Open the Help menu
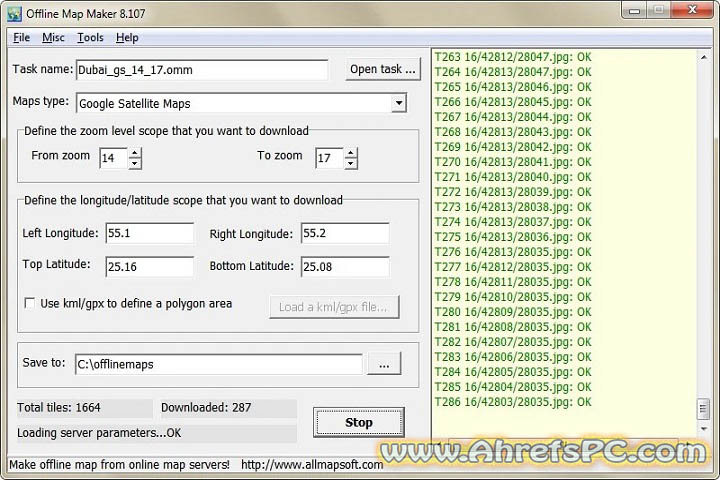The image size is (720, 480). point(127,38)
